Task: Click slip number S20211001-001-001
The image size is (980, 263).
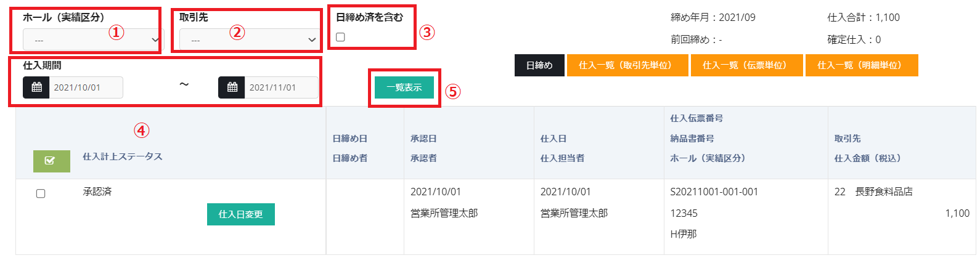Action: click(714, 192)
